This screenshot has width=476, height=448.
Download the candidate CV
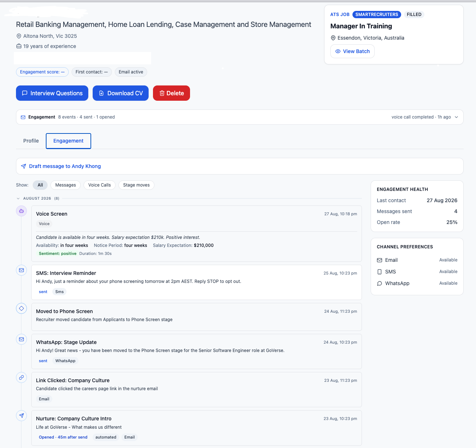point(121,93)
